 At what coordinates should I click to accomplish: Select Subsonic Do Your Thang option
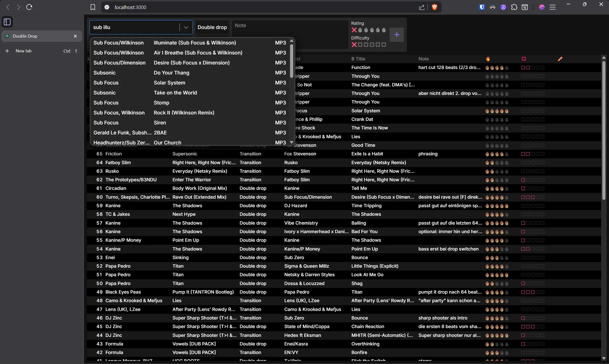pos(190,73)
